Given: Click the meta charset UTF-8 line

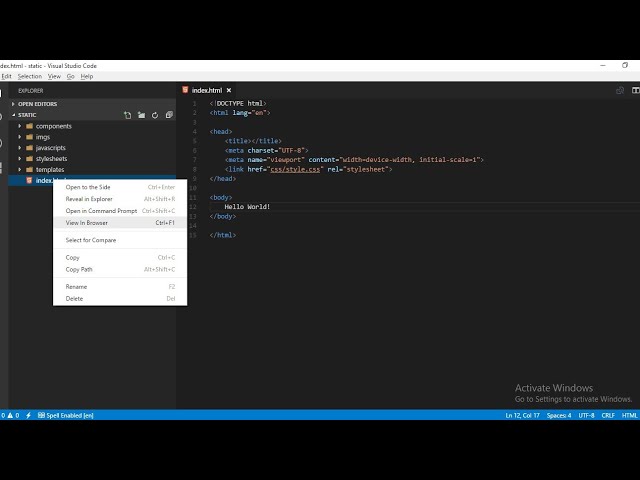Looking at the screenshot, I should 267,151.
